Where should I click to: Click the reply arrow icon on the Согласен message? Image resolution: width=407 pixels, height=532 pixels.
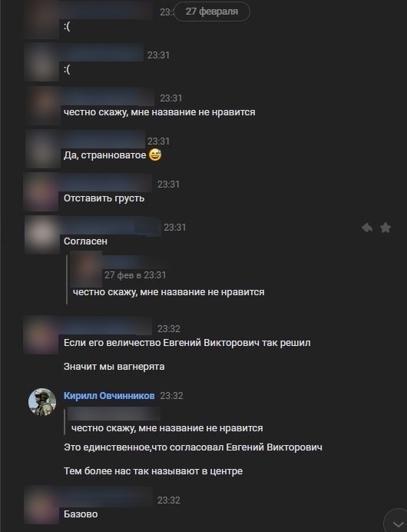click(367, 228)
